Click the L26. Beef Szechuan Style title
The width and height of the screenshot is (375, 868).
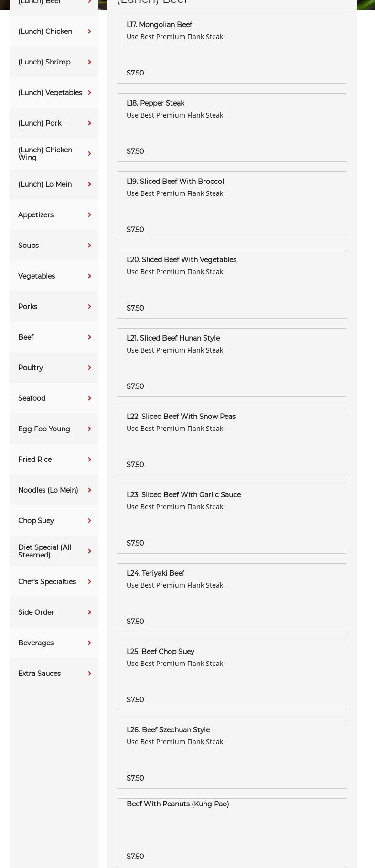168,730
